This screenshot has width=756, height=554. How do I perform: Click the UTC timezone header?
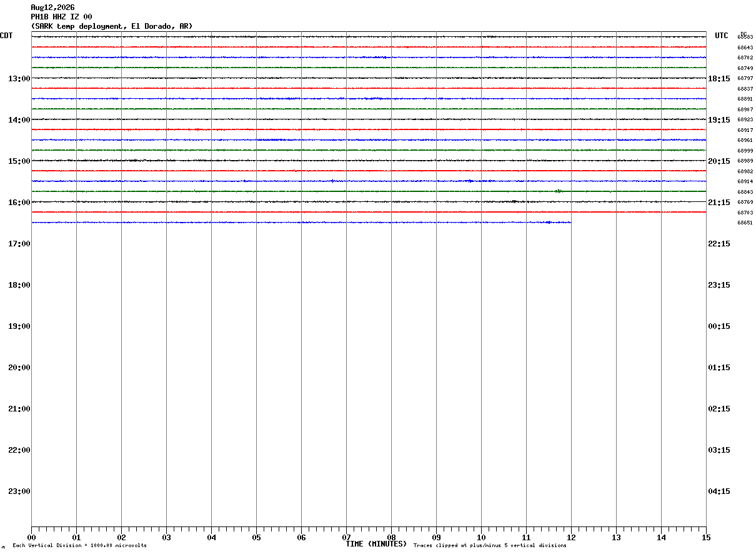tap(722, 36)
